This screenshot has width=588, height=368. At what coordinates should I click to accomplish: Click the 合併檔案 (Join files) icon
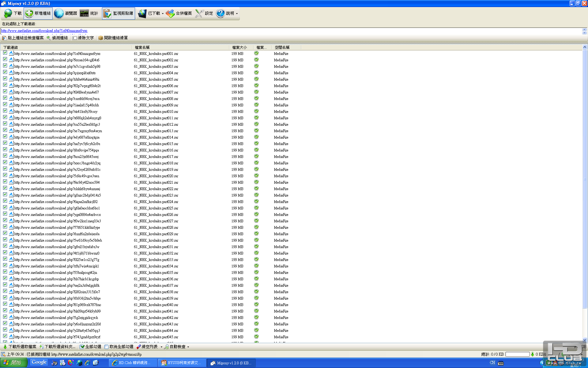[170, 13]
